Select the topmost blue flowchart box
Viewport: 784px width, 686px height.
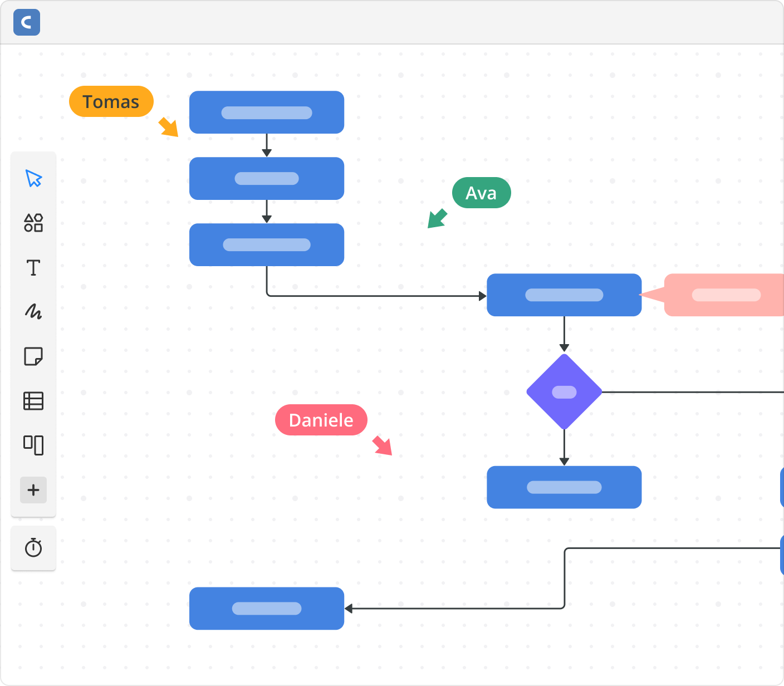click(x=267, y=112)
